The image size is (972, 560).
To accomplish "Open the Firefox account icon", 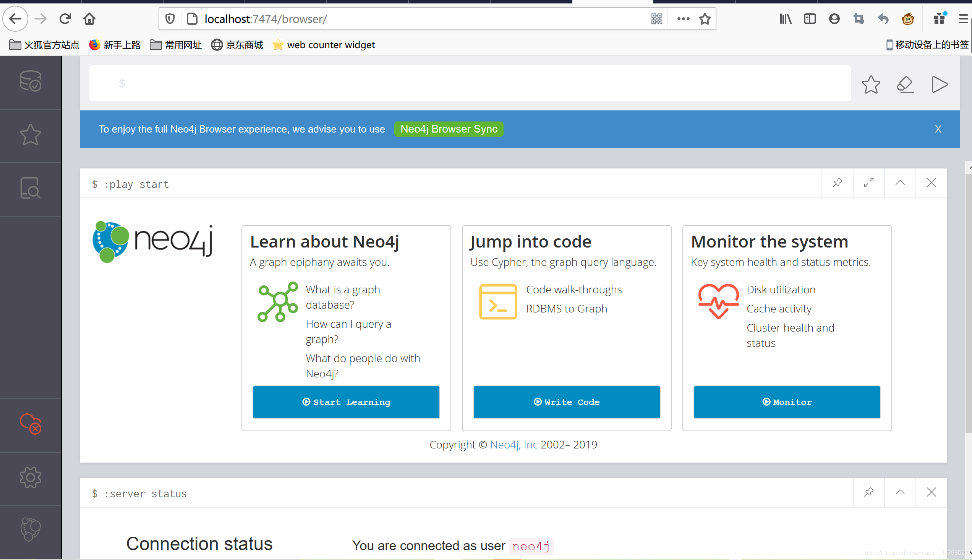I will tap(834, 18).
